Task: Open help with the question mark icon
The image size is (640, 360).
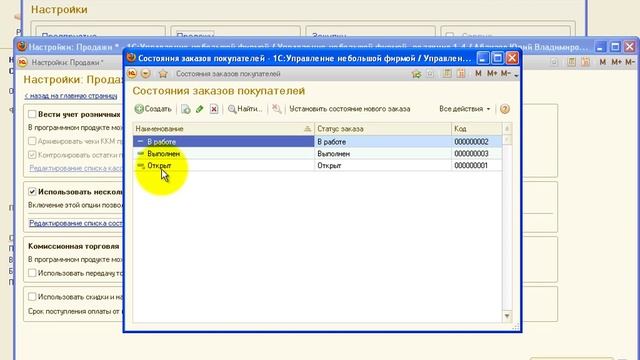Action: click(x=505, y=109)
